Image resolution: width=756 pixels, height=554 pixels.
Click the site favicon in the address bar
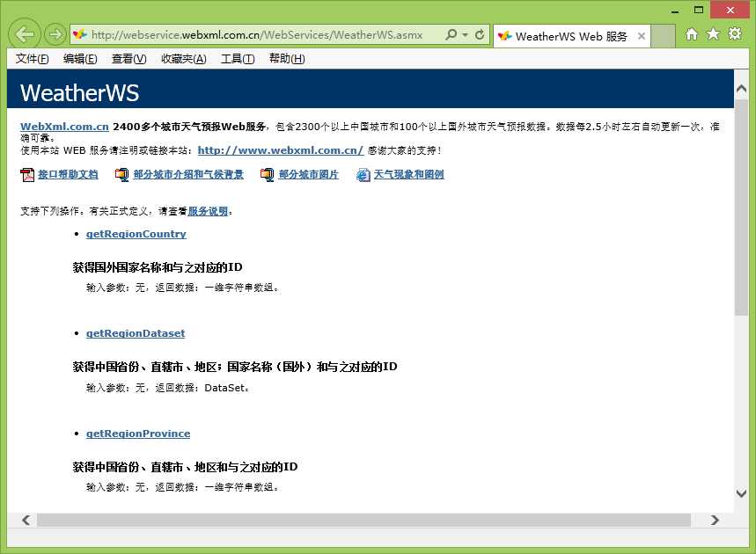(79, 34)
